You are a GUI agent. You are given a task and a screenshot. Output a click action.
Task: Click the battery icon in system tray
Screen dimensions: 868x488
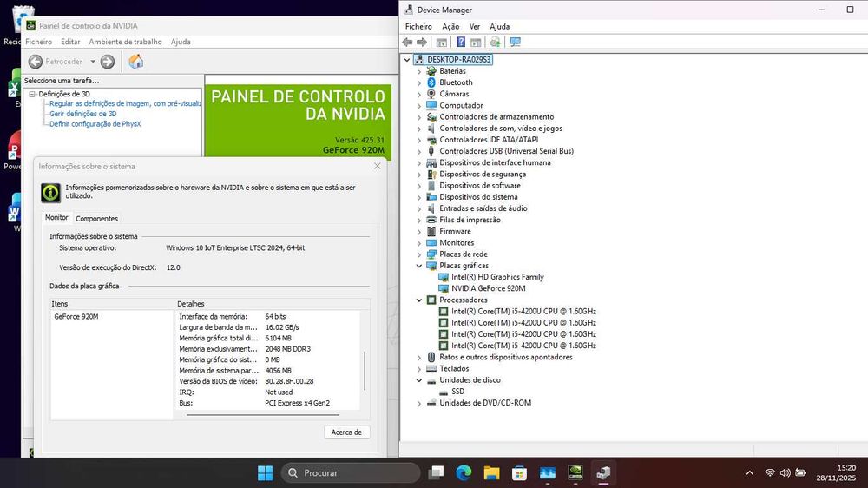point(800,473)
